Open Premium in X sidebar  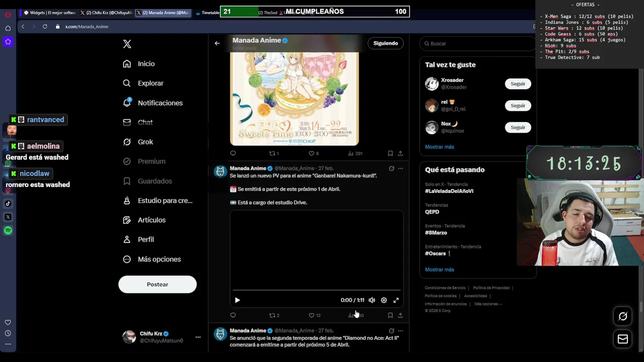click(x=144, y=161)
